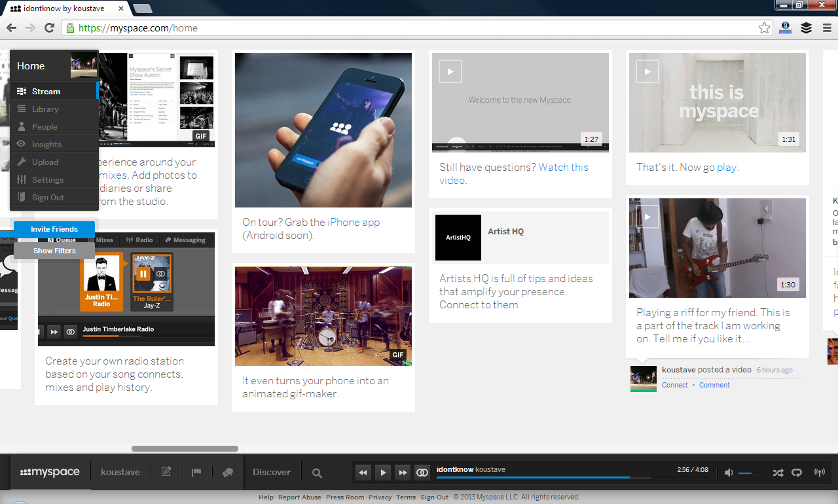Screen dimensions: 838x504
Task: Play the 'Welcome to the new Myspace' video
Action: [x=450, y=71]
